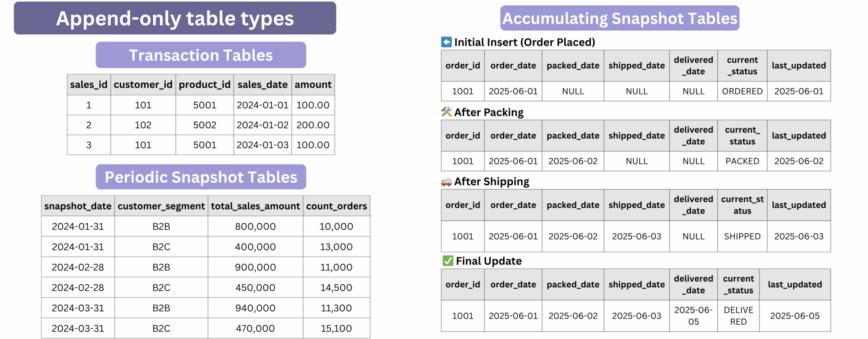
Task: Select the Transaction Tables heading
Action: click(201, 55)
